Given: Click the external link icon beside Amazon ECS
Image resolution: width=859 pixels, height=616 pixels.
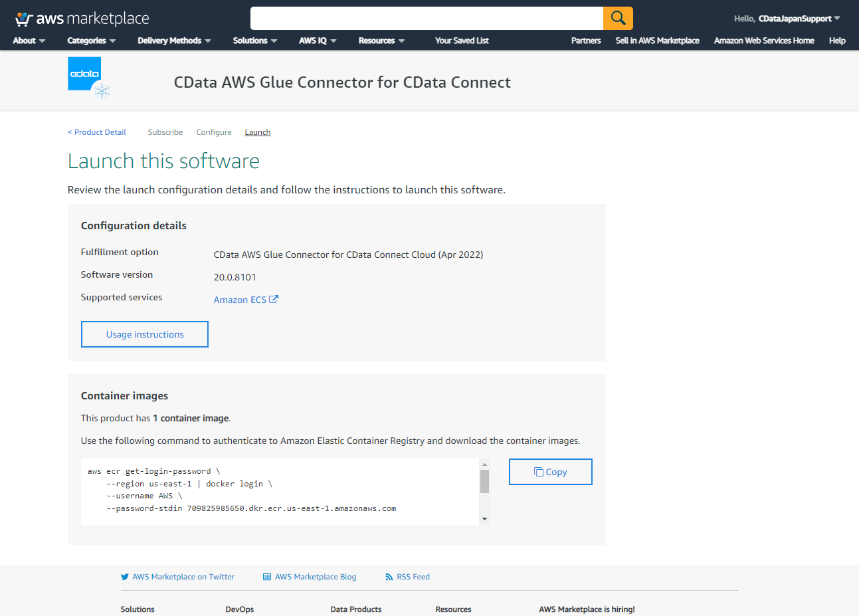Looking at the screenshot, I should 274,300.
